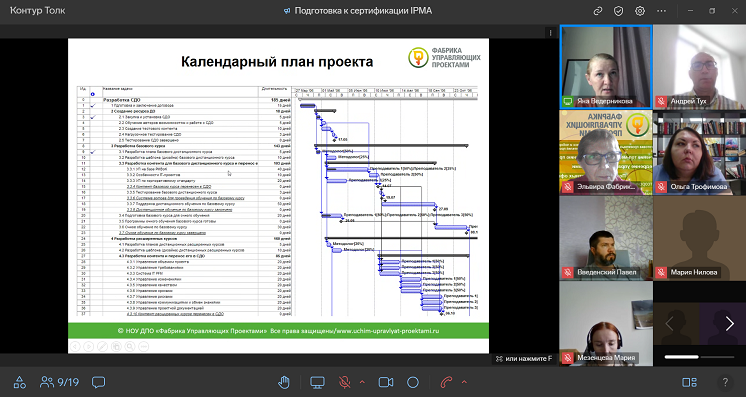The image size is (746, 397).
Task: Enter fullscreen via 'или нажмите F'
Action: pyautogui.click(x=524, y=358)
